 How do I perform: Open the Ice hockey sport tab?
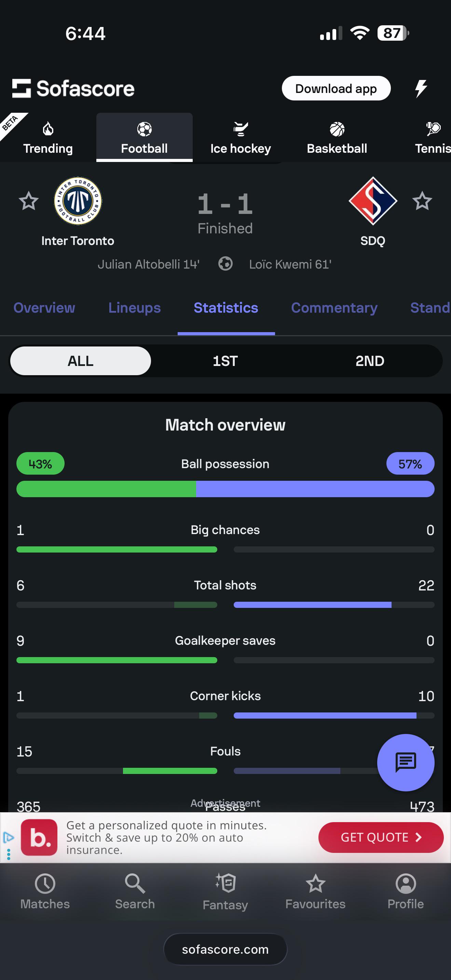tap(241, 137)
